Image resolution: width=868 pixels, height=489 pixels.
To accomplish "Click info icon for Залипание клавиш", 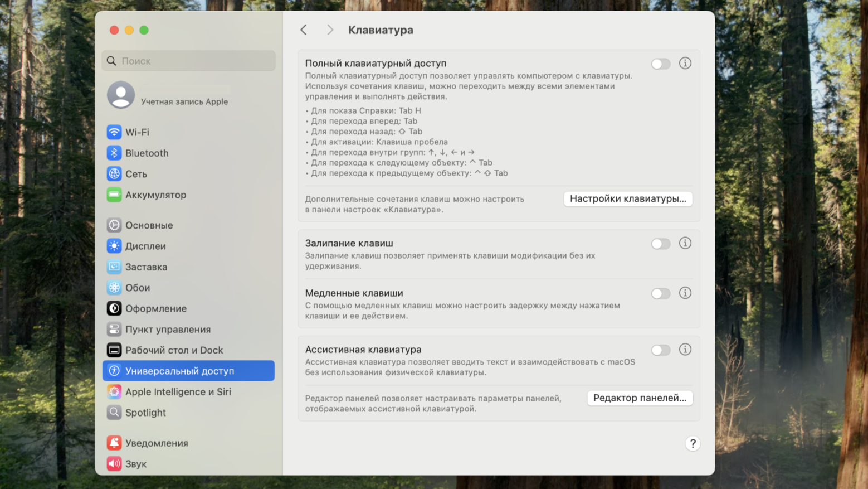I will (685, 243).
